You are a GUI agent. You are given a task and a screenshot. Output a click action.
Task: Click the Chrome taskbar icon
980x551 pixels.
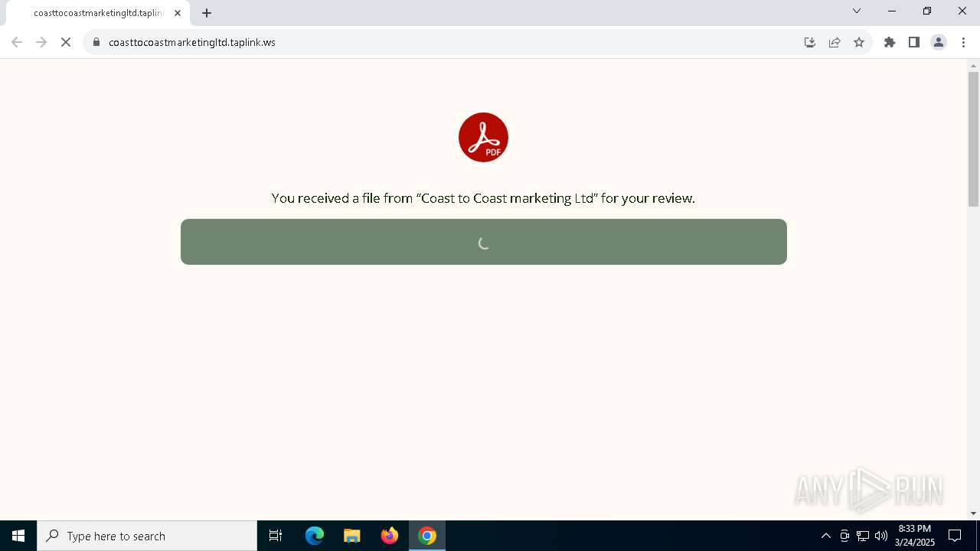click(427, 536)
